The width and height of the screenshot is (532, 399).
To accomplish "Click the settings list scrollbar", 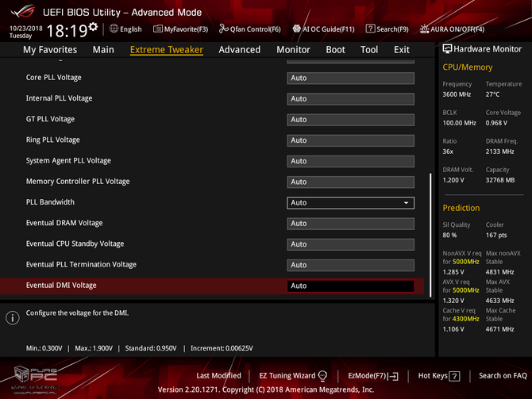I will (430, 236).
